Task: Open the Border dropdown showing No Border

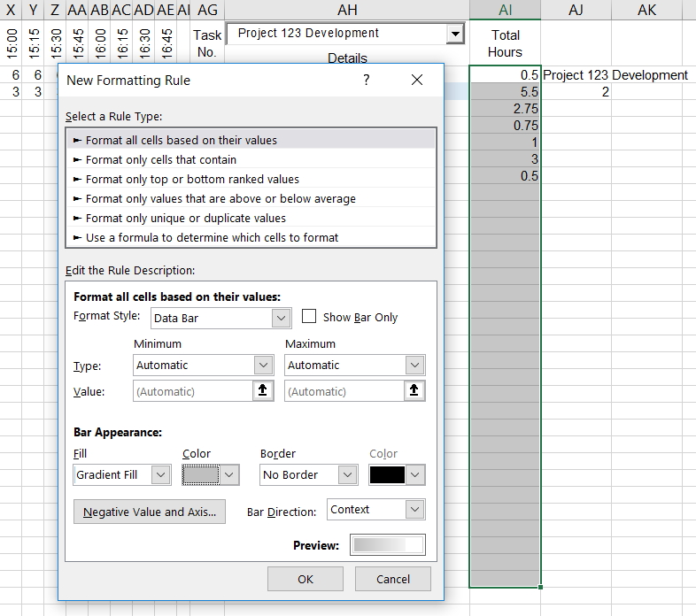Action: tap(347, 475)
